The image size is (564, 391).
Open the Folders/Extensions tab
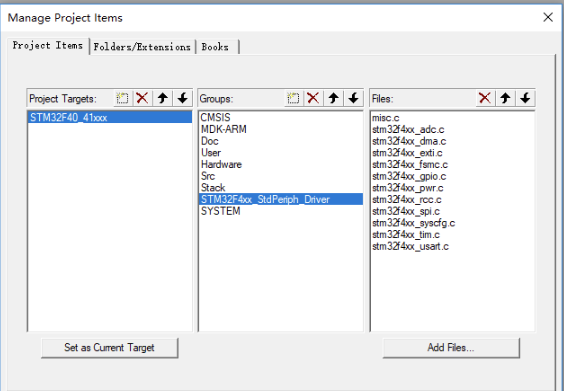click(142, 47)
